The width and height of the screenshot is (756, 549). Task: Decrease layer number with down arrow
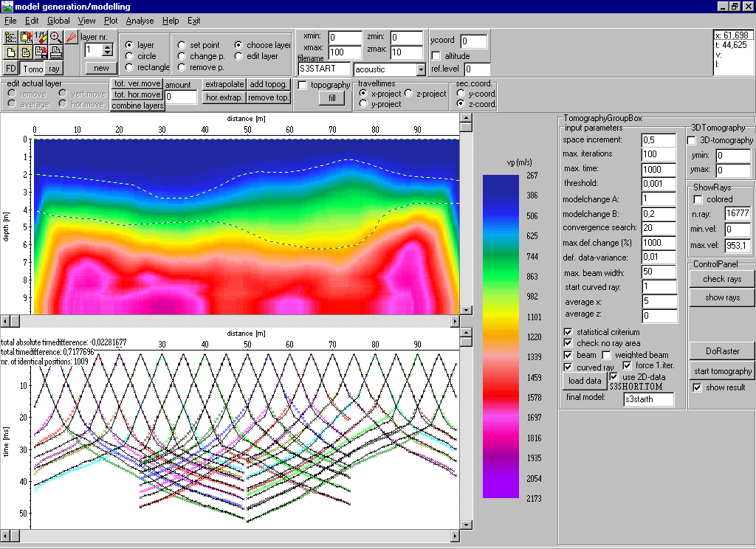point(107,53)
